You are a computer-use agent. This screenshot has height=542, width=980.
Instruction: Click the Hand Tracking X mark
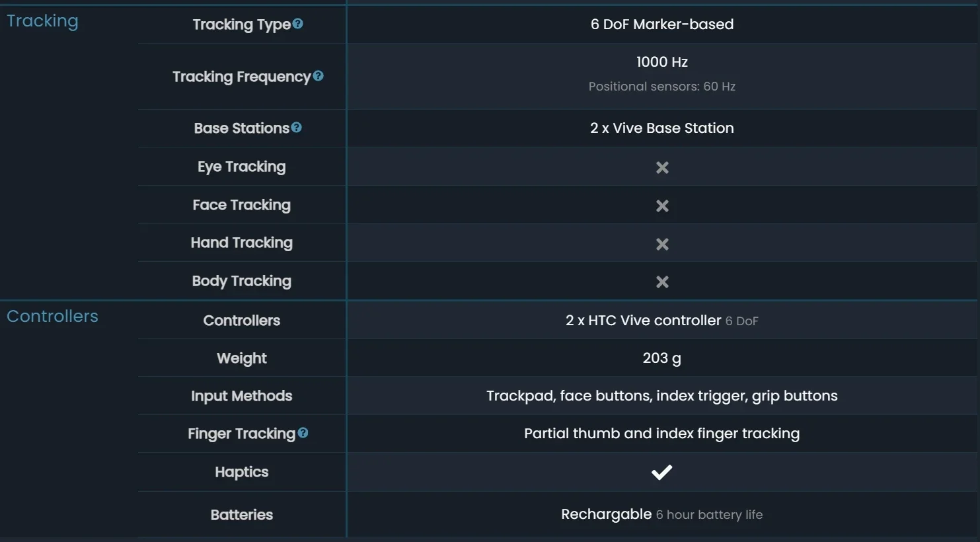click(662, 245)
